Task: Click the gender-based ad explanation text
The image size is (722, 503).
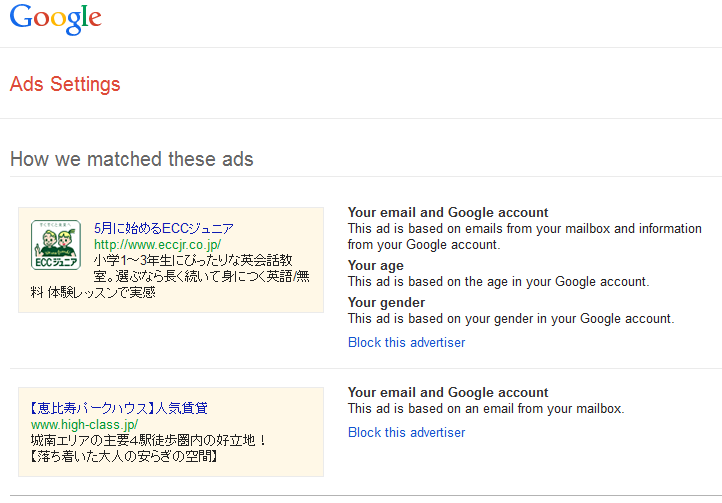Action: (x=510, y=318)
